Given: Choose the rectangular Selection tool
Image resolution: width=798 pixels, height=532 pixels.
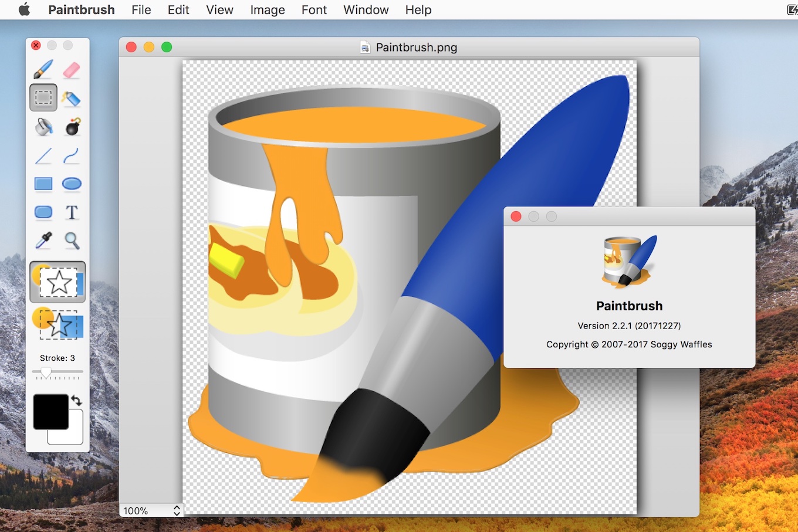Looking at the screenshot, I should coord(43,97).
